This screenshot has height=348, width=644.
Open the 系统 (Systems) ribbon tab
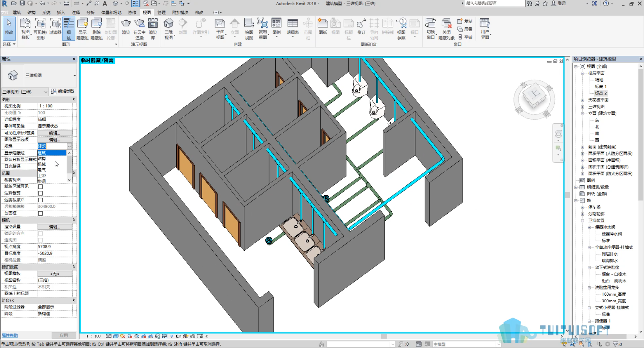tap(46, 12)
